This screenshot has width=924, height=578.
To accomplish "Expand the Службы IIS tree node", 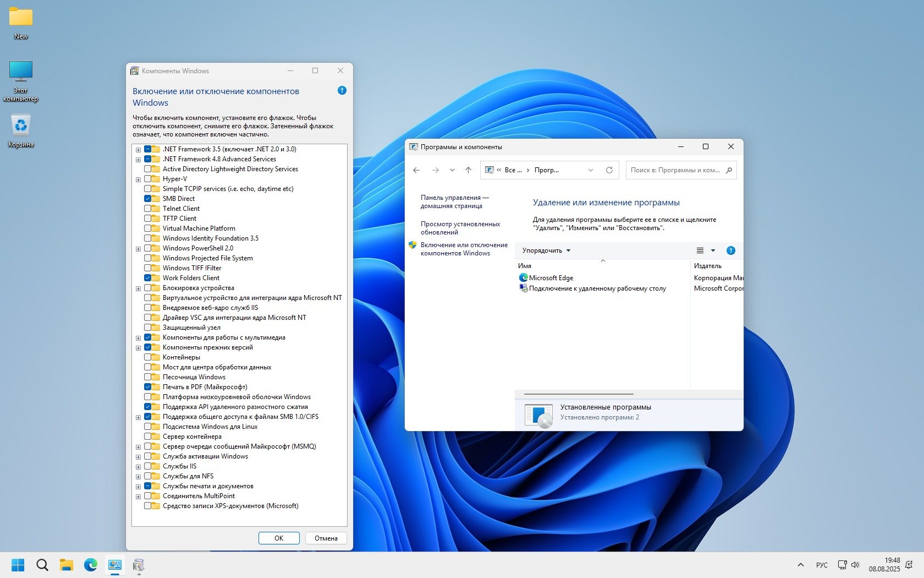I will pyautogui.click(x=138, y=467).
